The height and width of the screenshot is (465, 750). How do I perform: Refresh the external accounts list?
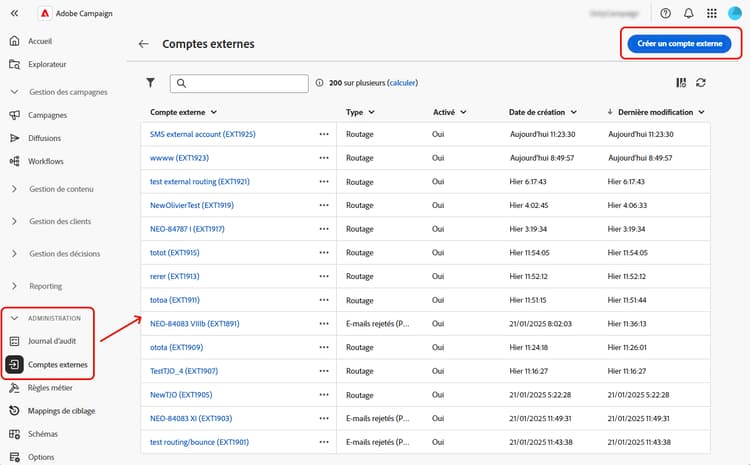(701, 83)
